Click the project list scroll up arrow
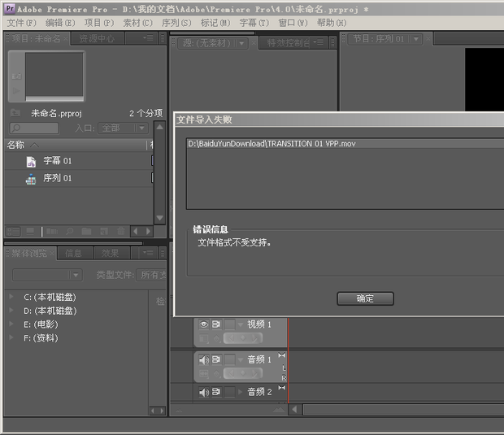The height and width of the screenshot is (435, 504). (x=160, y=128)
